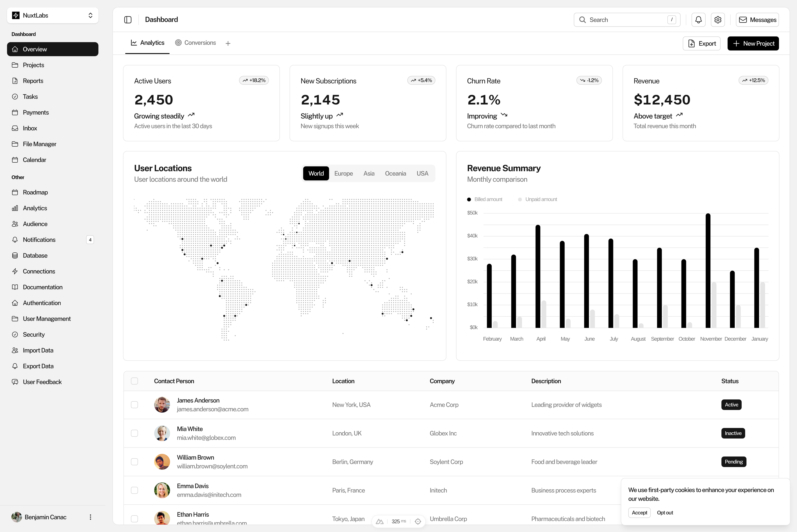
Task: Open Connections lightning icon in sidebar
Action: click(15, 271)
